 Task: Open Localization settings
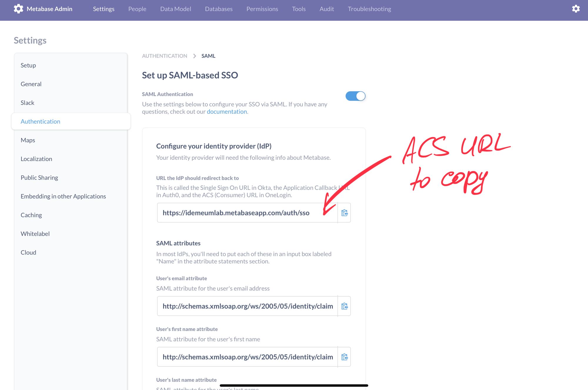(71, 159)
